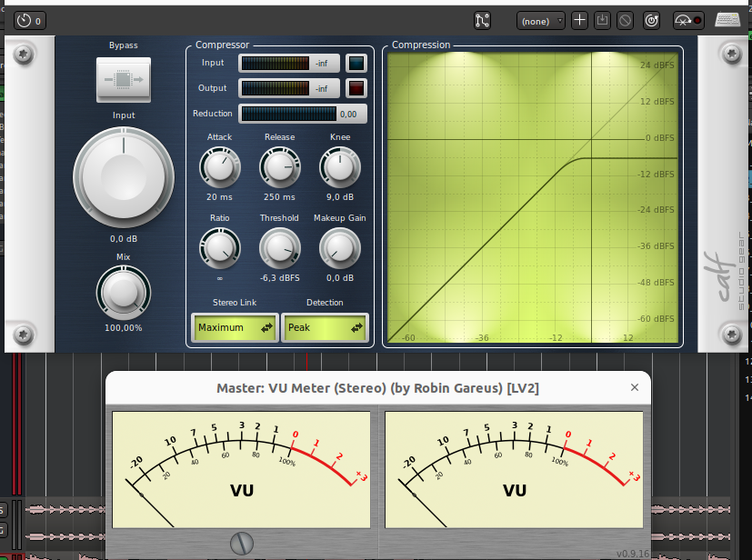Change the Detection Peak selector
Viewport: 752px width, 560px height.
tap(325, 327)
